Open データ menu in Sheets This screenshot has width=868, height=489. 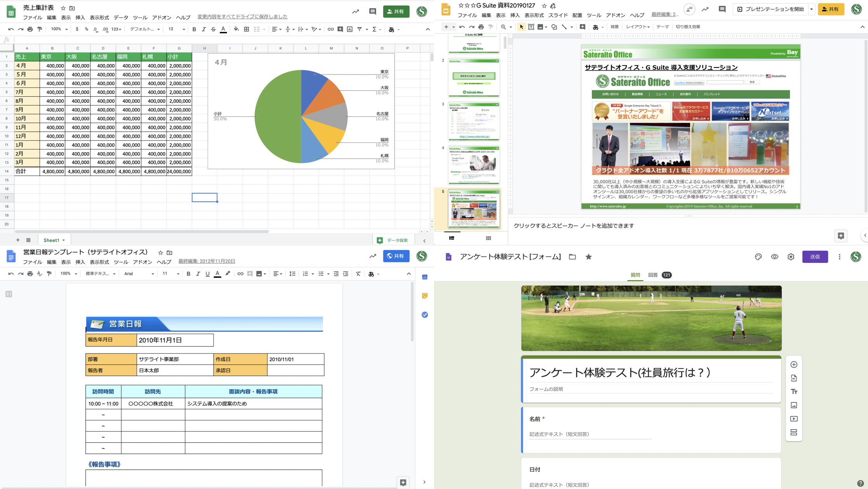pos(121,17)
